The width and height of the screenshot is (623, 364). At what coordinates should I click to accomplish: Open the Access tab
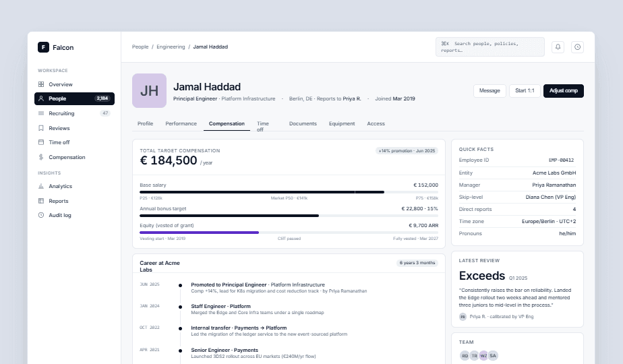376,123
